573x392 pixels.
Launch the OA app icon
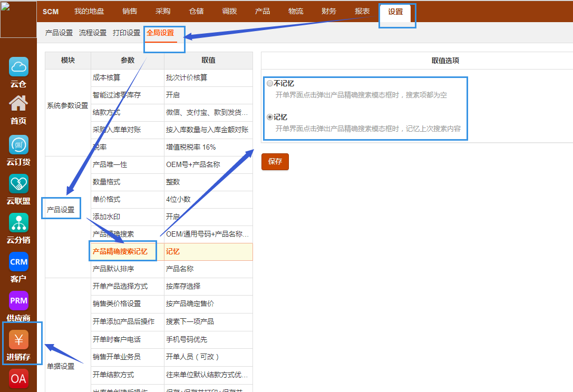pyautogui.click(x=18, y=378)
